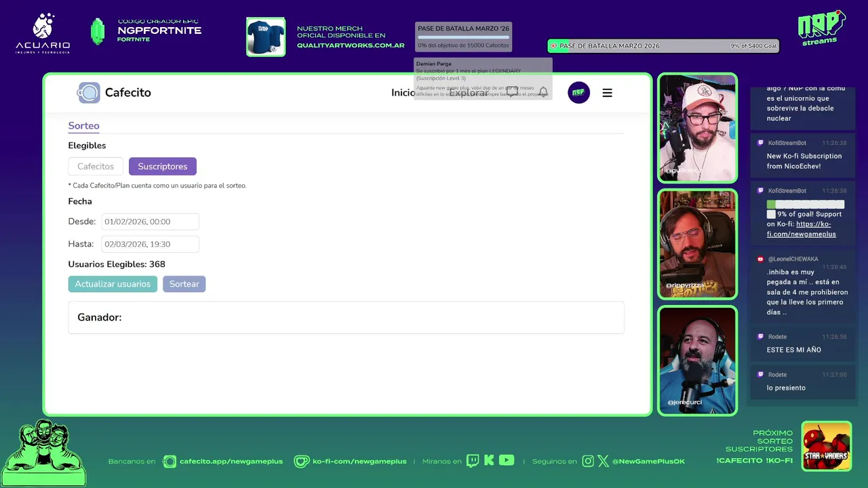The width and height of the screenshot is (868, 488).
Task: Click the Instagram icon in the footer
Action: pyautogui.click(x=588, y=461)
